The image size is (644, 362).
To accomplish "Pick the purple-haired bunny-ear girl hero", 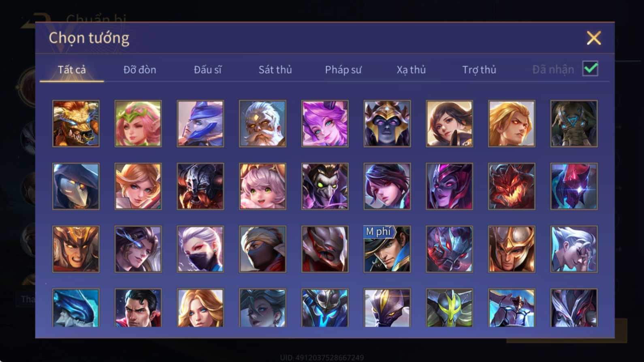I will pyautogui.click(x=325, y=124).
